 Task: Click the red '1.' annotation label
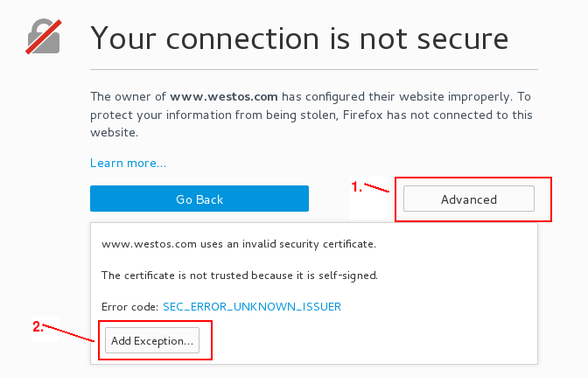point(357,186)
